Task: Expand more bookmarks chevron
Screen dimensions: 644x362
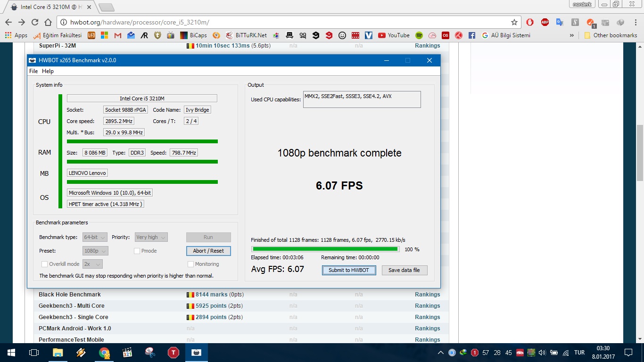Action: [x=572, y=35]
